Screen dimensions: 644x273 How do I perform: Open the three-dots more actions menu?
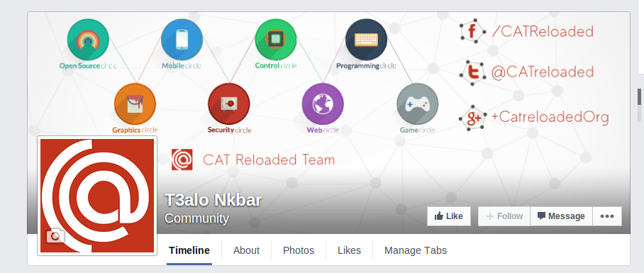[607, 216]
